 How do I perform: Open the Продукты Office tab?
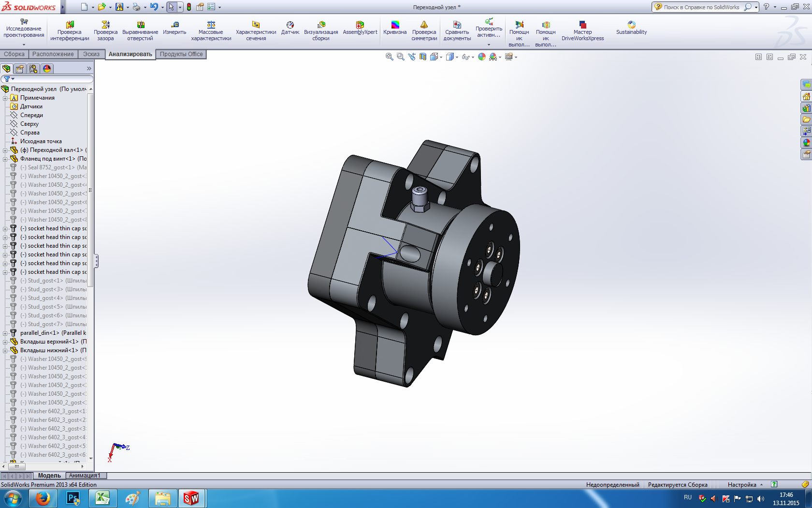click(181, 54)
